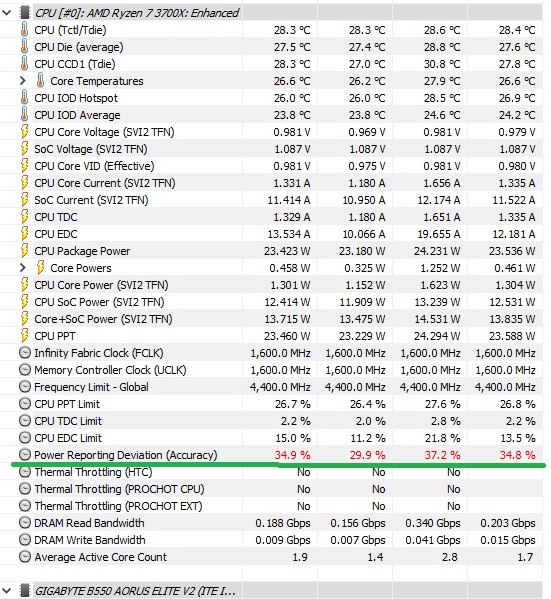
Task: Select the CPU (Tctl/Tdie) sensor label
Action: coord(70,30)
